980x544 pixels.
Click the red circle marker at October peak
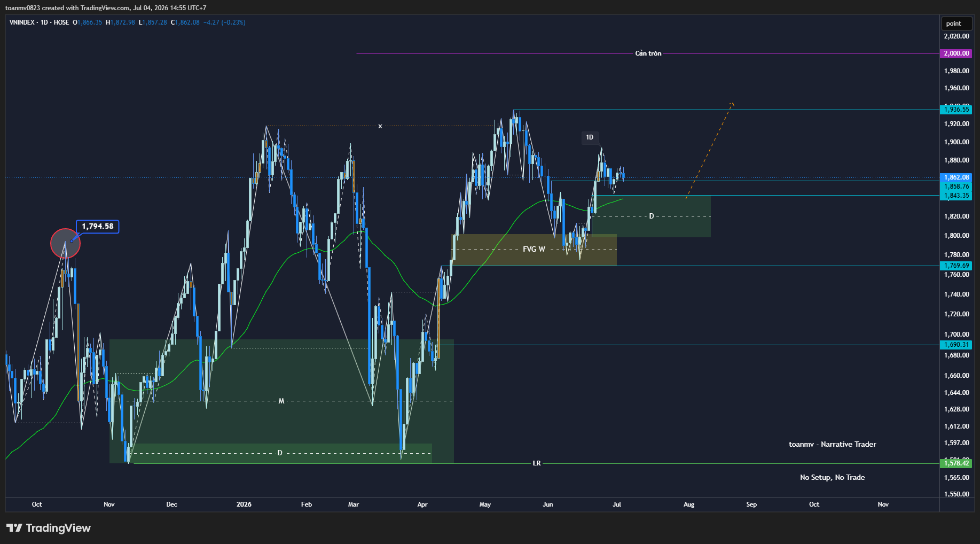pyautogui.click(x=65, y=244)
